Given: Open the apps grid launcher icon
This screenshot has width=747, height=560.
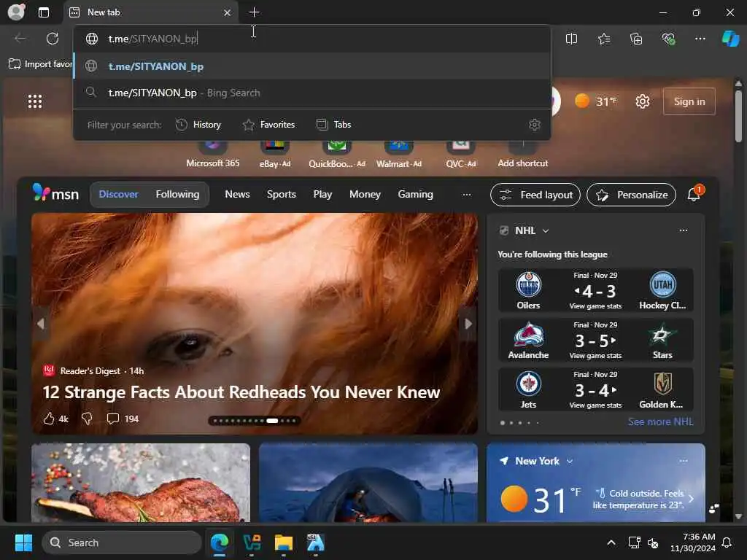Looking at the screenshot, I should point(35,101).
